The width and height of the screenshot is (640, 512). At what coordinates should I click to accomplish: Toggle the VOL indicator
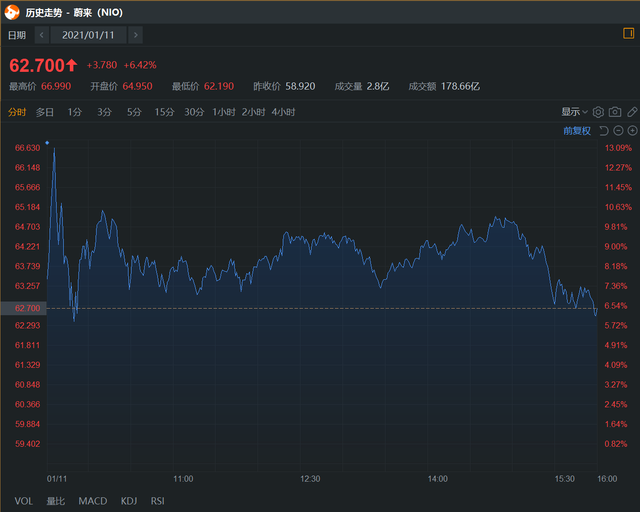click(x=22, y=500)
